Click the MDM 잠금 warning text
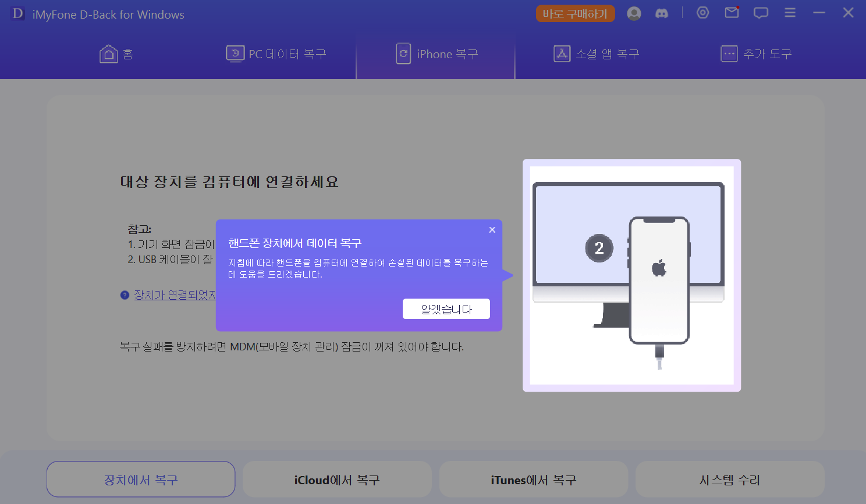Viewport: 866px width, 504px height. pos(292,347)
